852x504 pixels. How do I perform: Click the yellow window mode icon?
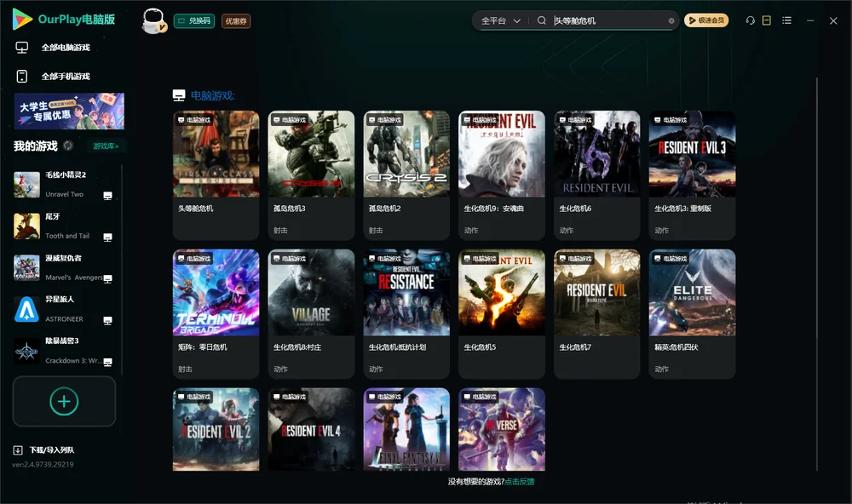767,20
